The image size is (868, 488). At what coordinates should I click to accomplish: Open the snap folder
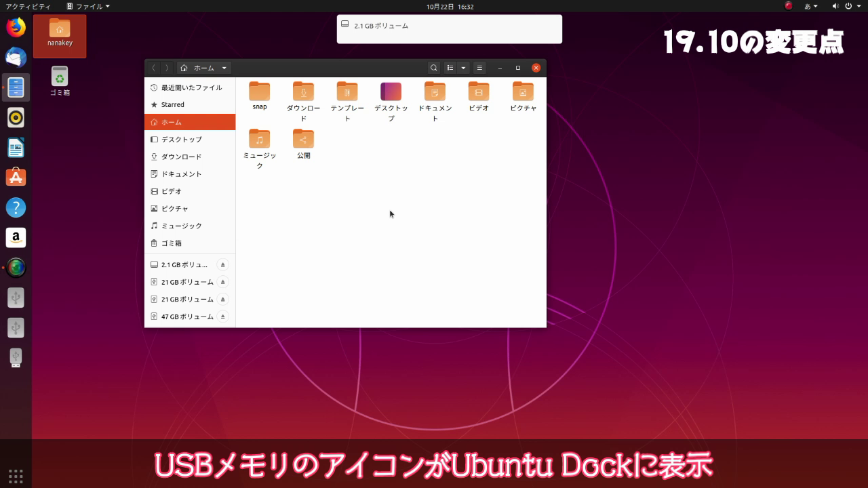pos(259,96)
